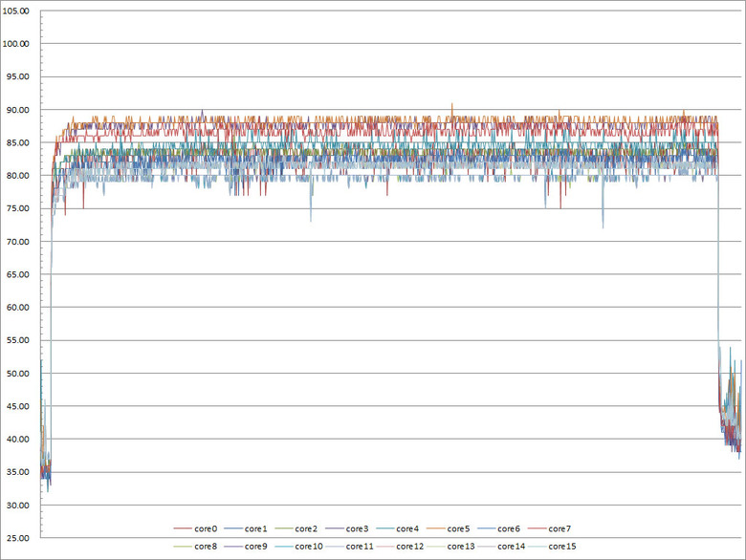Select the 50.00 y-axis label
This screenshot has height=560, width=746.
[17, 374]
